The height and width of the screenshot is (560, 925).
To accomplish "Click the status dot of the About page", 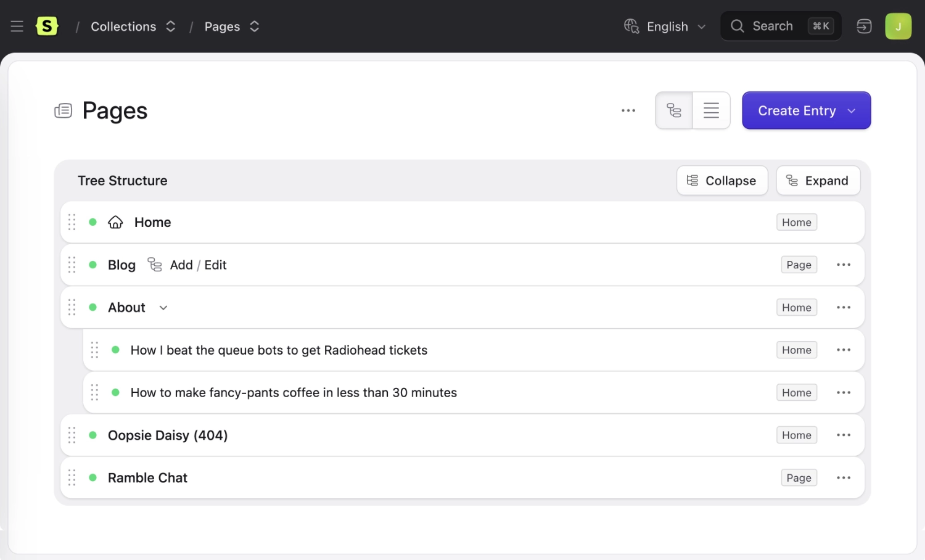I will point(93,307).
